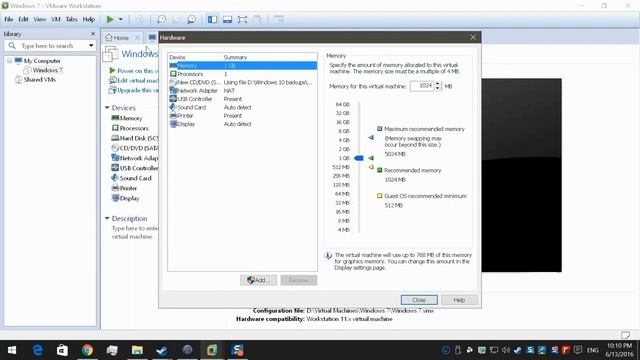Click Printer icon in Devices list

(115, 188)
